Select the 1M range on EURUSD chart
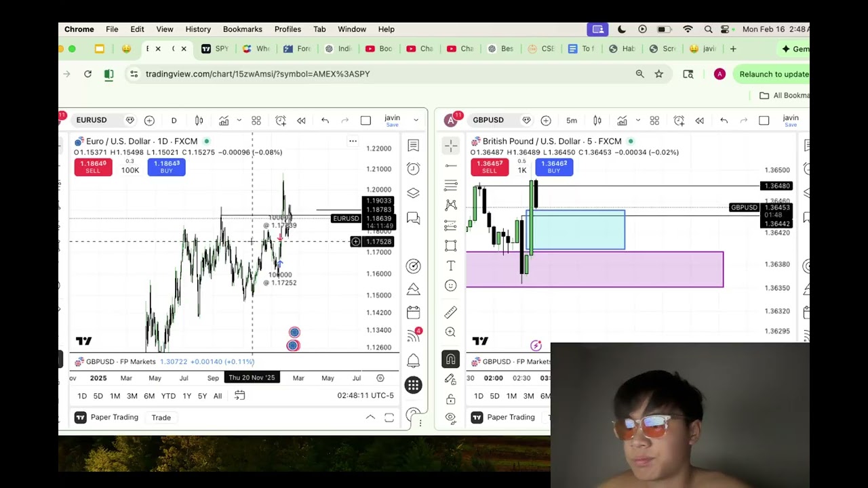868x488 pixels. tap(115, 396)
